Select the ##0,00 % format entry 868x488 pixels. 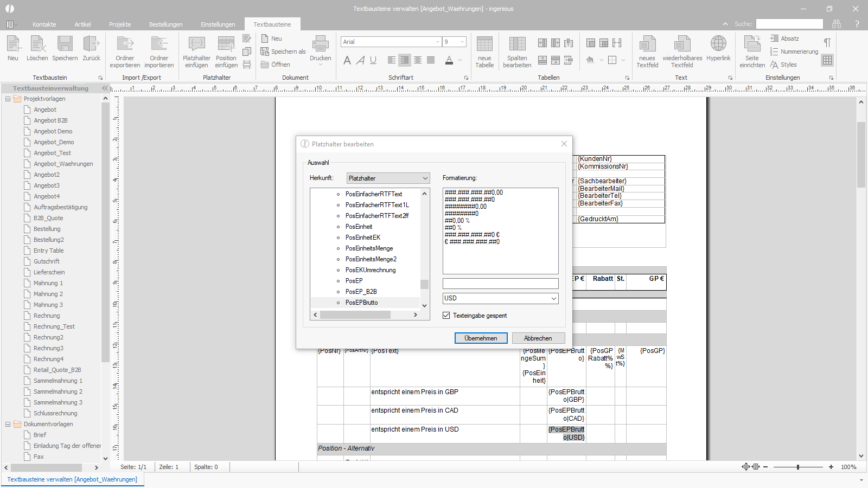[x=457, y=221]
